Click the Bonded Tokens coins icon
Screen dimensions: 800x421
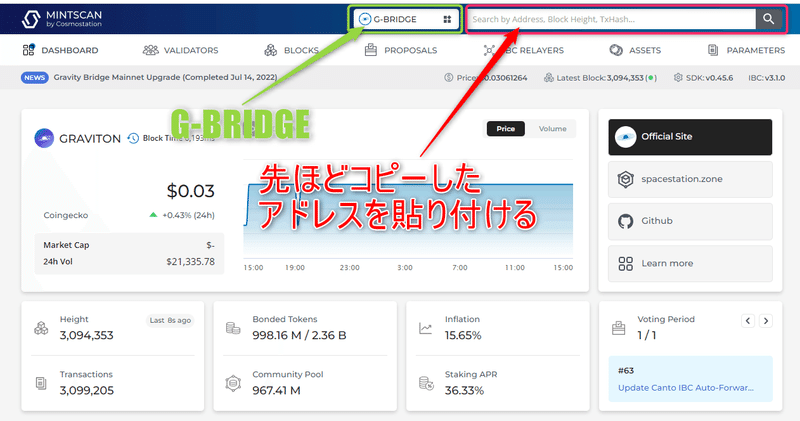[x=233, y=328]
